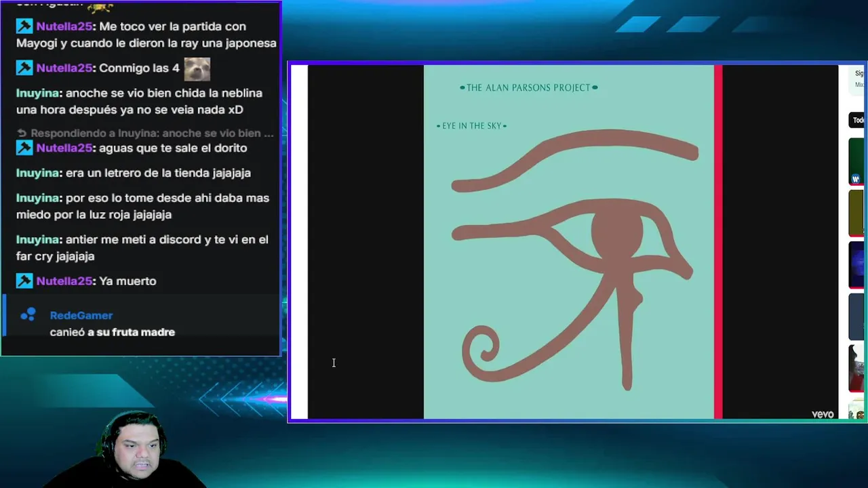
Task: Click moderator badge beside "Ya muerto"
Action: pos(24,281)
